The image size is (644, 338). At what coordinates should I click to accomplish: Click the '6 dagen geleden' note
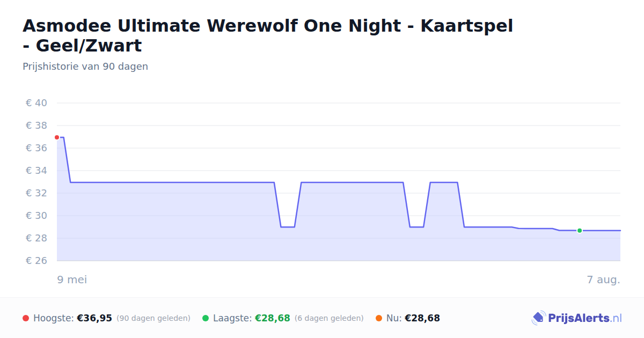pos(329,318)
